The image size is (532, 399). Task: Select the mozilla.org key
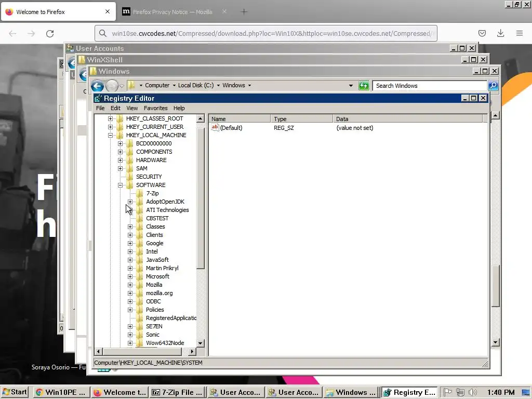pos(159,293)
